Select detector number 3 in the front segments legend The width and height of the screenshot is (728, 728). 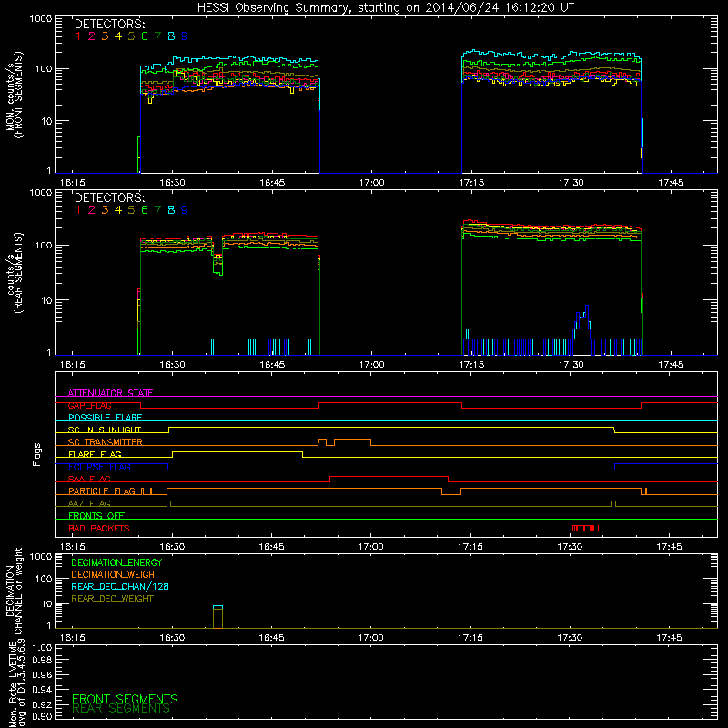pyautogui.click(x=105, y=36)
